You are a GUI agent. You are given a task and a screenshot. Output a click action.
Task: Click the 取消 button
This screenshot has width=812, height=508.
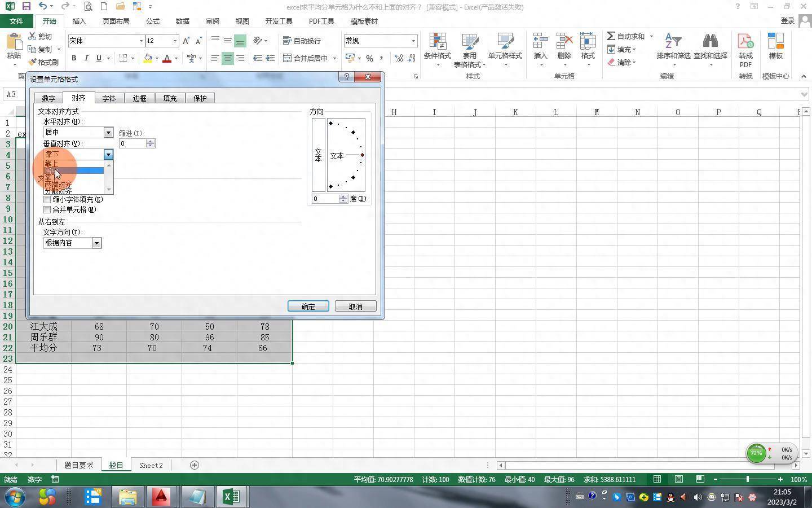pos(355,306)
